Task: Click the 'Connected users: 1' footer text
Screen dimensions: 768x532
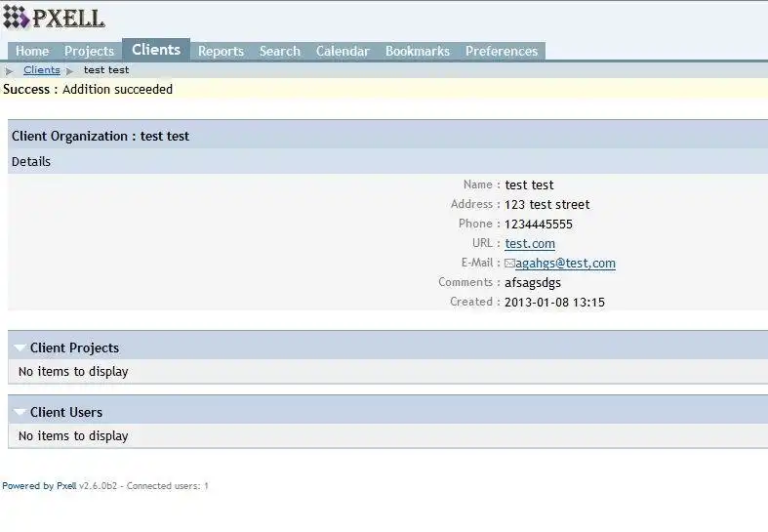Action: pos(168,486)
